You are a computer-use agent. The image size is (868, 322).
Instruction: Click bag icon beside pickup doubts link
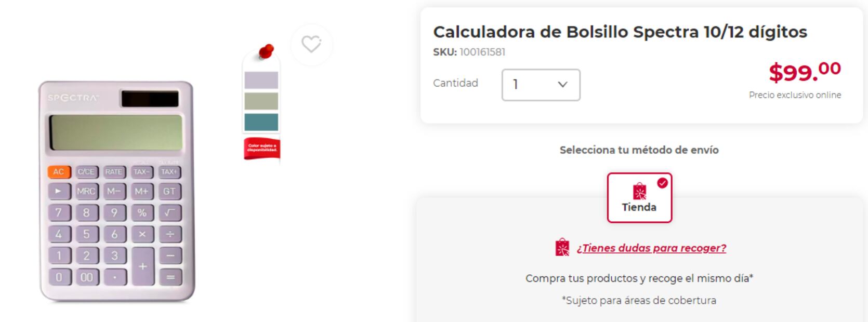click(x=562, y=248)
